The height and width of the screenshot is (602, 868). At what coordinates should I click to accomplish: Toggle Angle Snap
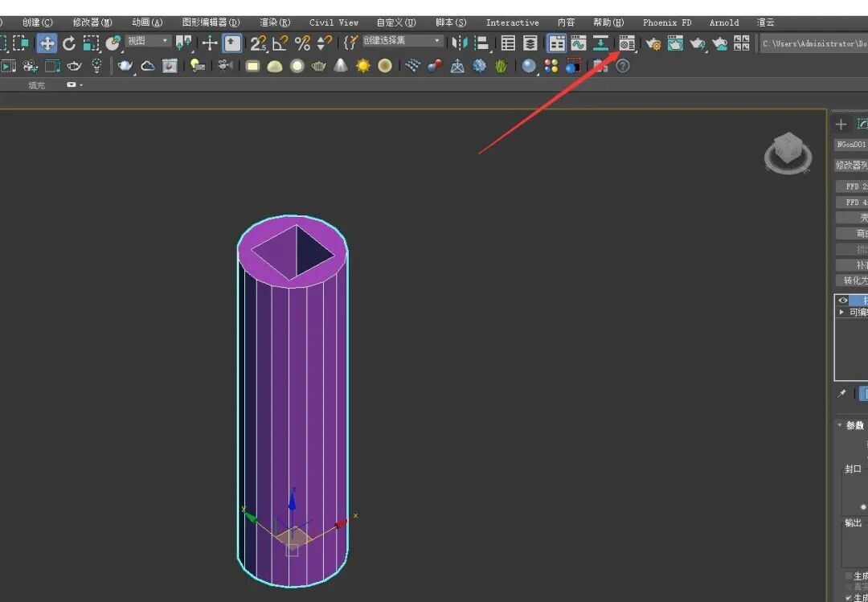click(x=280, y=43)
